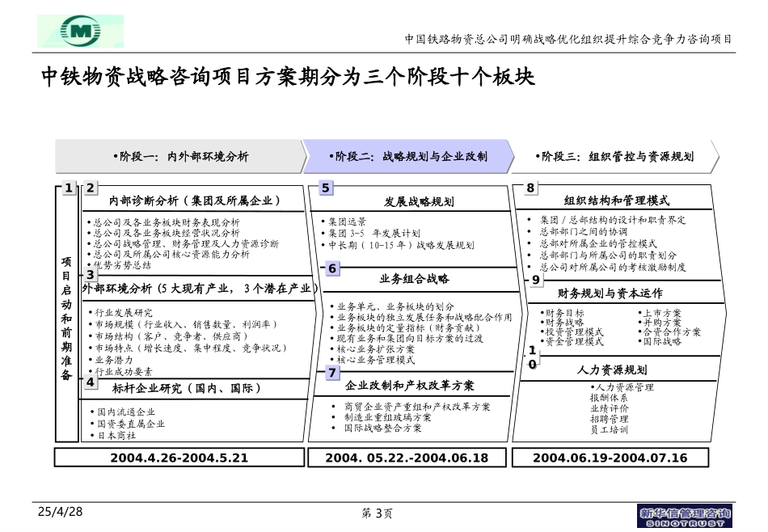The image size is (768, 532).
Task: Click bullet 总公司战略管理、财务管理及人力资源诊断
Action: (184, 243)
